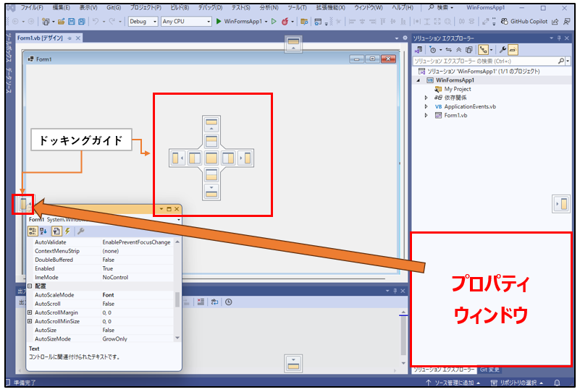This screenshot has height=392, width=580.
Task: Click the Properties window vertical scrollbar
Action: click(x=177, y=300)
